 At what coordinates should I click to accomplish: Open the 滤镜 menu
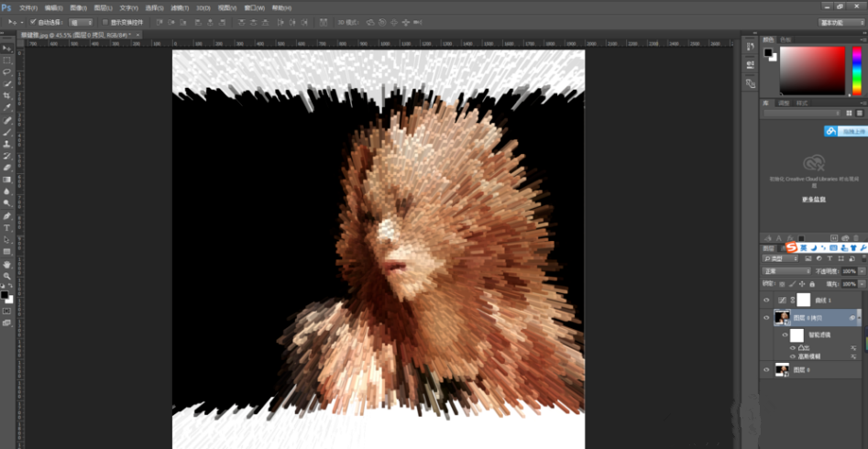[180, 7]
